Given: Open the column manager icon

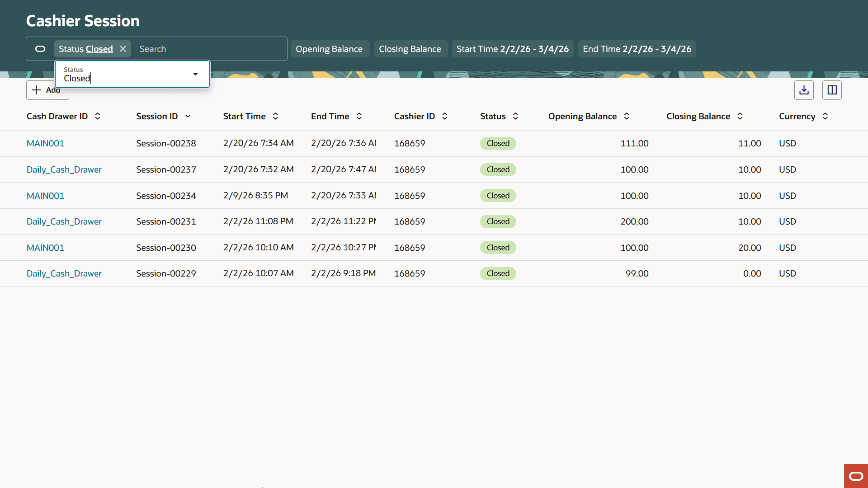Looking at the screenshot, I should (x=832, y=90).
